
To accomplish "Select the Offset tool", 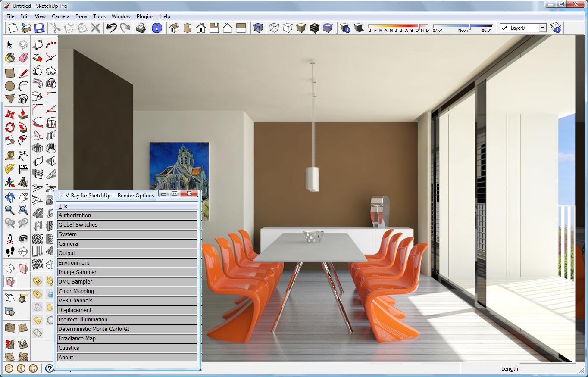I will [x=23, y=140].
